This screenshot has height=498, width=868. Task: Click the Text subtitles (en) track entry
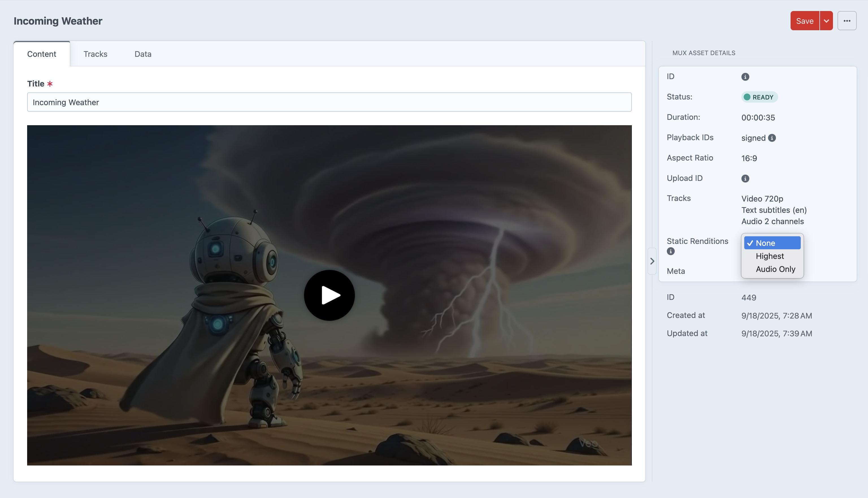[x=774, y=210]
